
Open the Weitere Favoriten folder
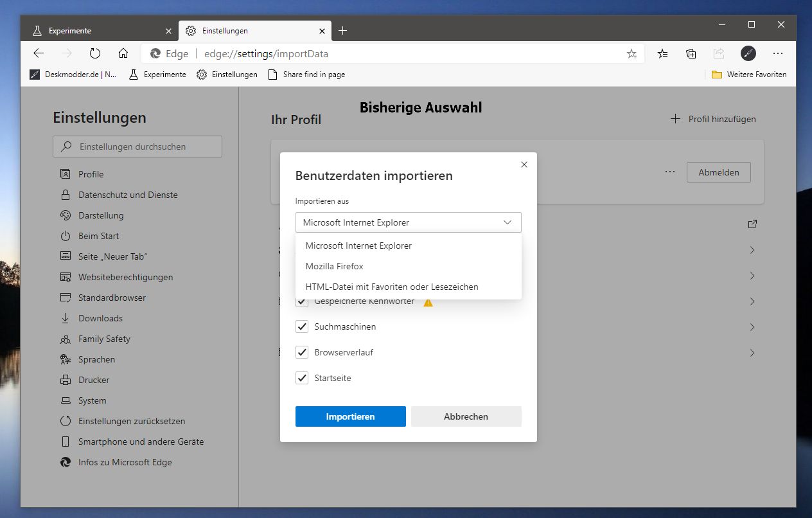[x=749, y=75]
